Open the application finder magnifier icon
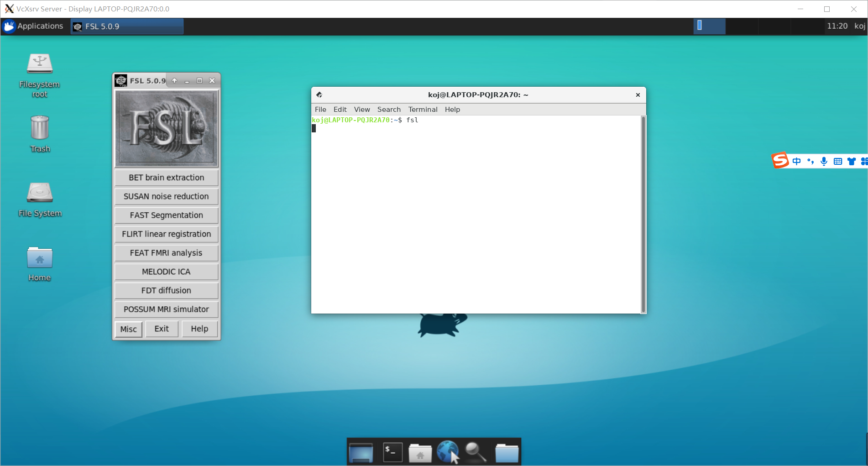 (x=475, y=452)
